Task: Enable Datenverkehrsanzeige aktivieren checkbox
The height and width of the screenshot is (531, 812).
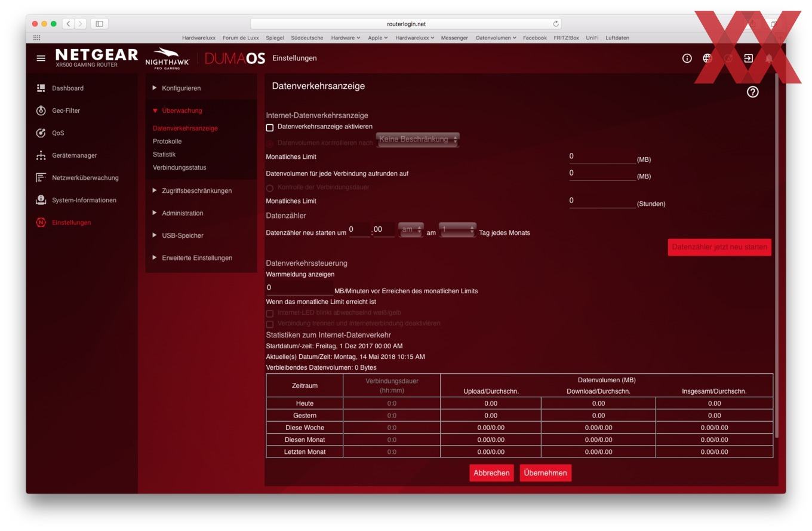Action: tap(269, 127)
